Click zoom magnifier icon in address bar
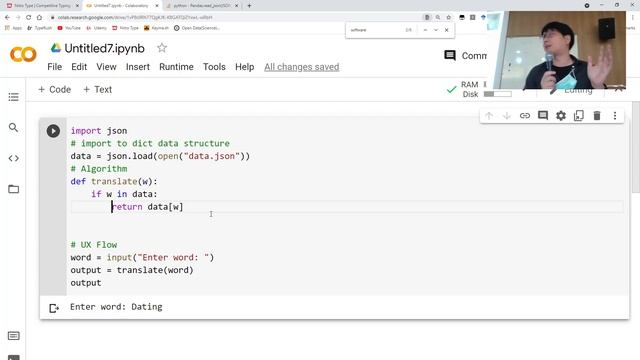Image resolution: width=640 pixels, height=360 pixels. point(438,18)
